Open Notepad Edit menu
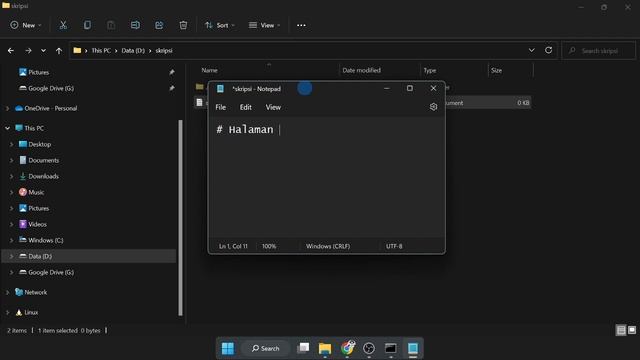 click(x=246, y=107)
